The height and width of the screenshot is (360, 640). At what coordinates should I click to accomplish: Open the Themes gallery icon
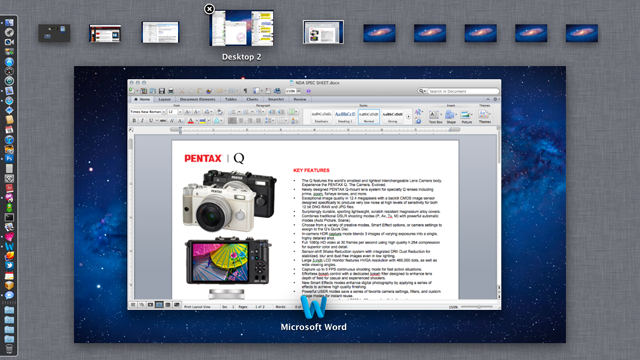tap(484, 116)
